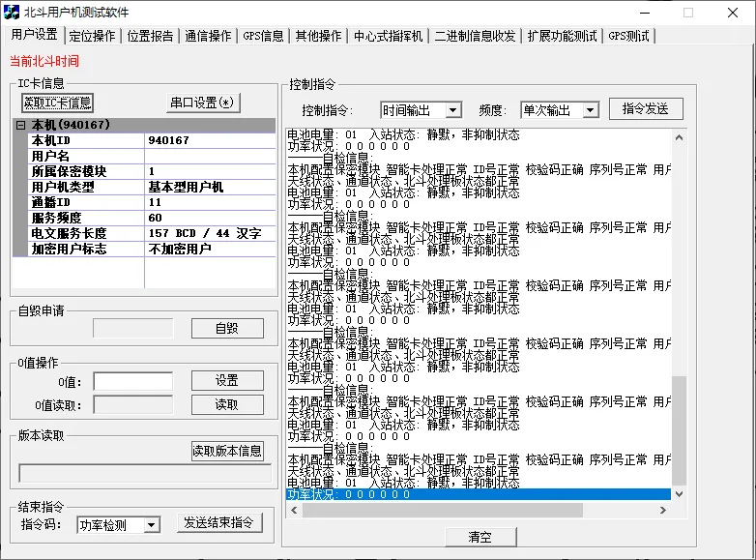The image size is (756, 560).
Task: Click the 自毁 button
Action: click(227, 329)
